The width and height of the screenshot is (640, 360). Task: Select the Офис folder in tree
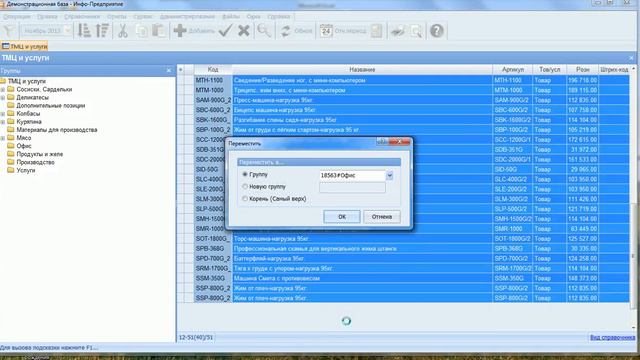click(24, 146)
